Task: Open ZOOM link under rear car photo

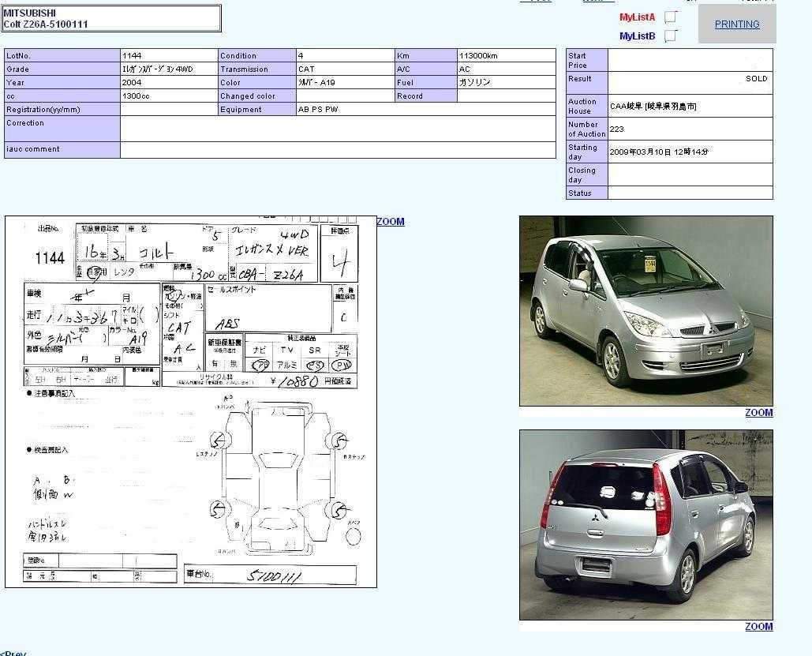Action: (758, 627)
